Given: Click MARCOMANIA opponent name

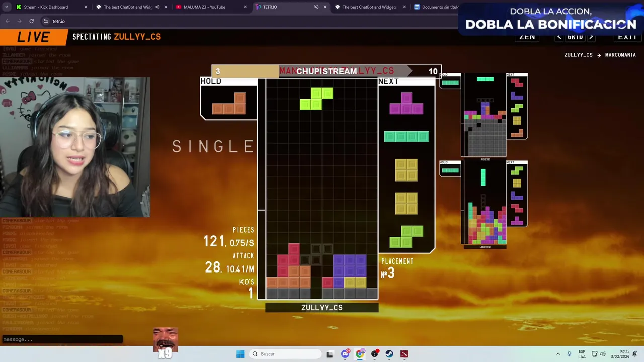Looking at the screenshot, I should click(620, 55).
